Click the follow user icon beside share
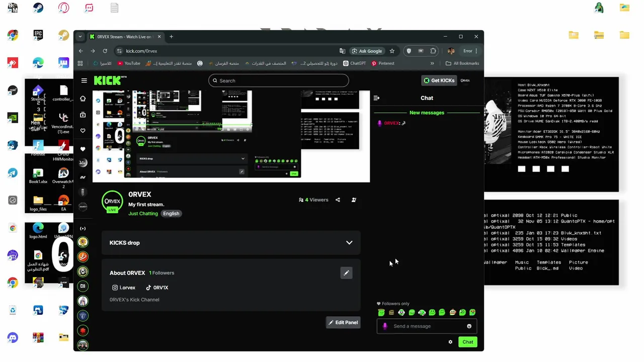 tap(354, 200)
